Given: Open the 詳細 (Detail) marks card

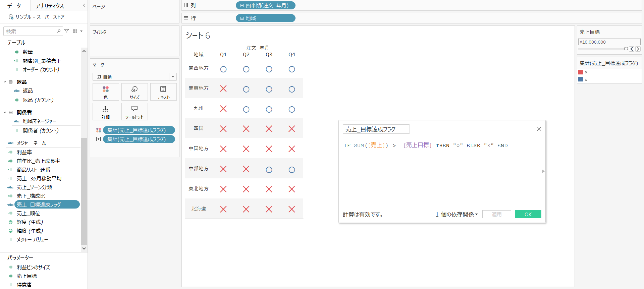Looking at the screenshot, I should click(106, 112).
